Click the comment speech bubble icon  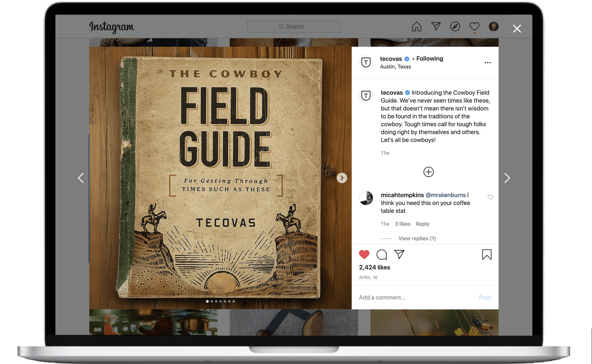pyautogui.click(x=382, y=254)
